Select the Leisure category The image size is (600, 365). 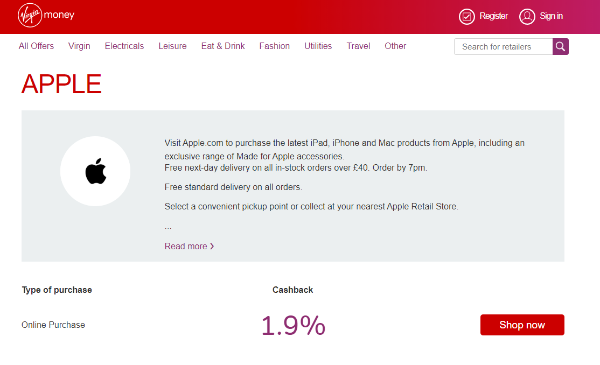coord(172,46)
